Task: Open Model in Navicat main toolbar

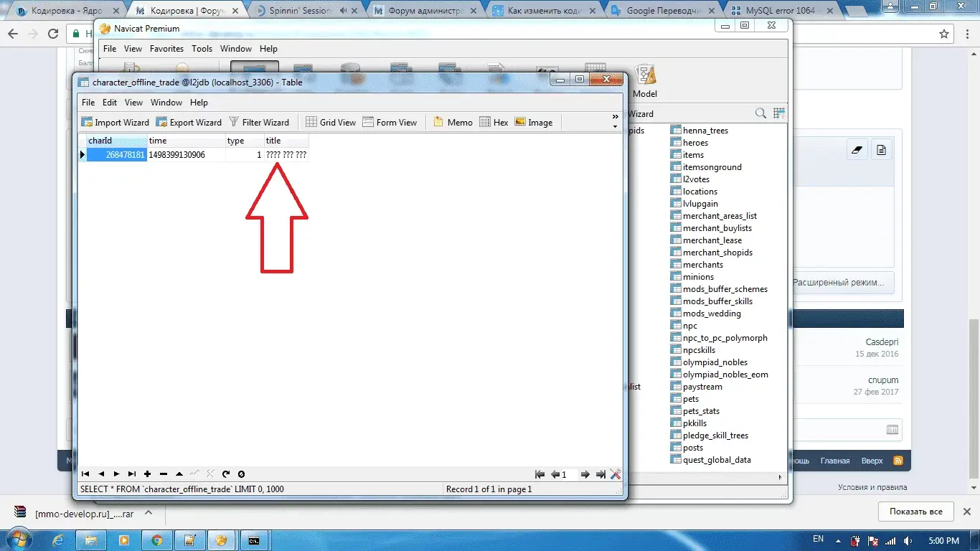Action: click(x=644, y=82)
